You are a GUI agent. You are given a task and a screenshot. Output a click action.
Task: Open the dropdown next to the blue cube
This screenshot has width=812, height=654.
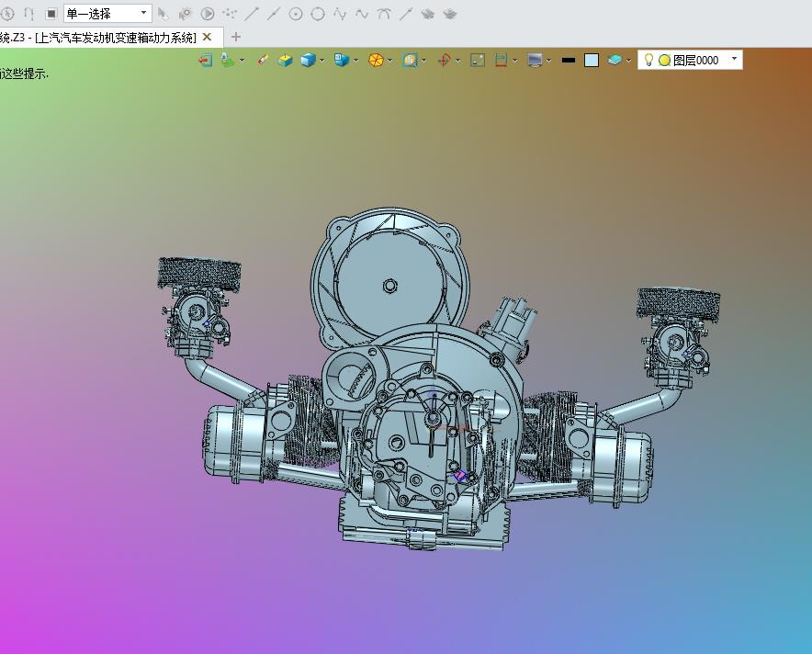point(322,61)
